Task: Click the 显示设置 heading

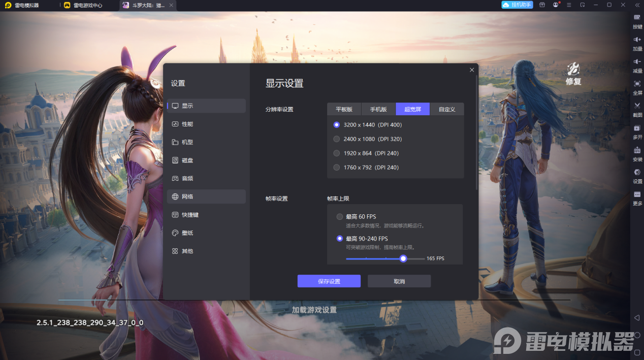Action: tap(284, 83)
